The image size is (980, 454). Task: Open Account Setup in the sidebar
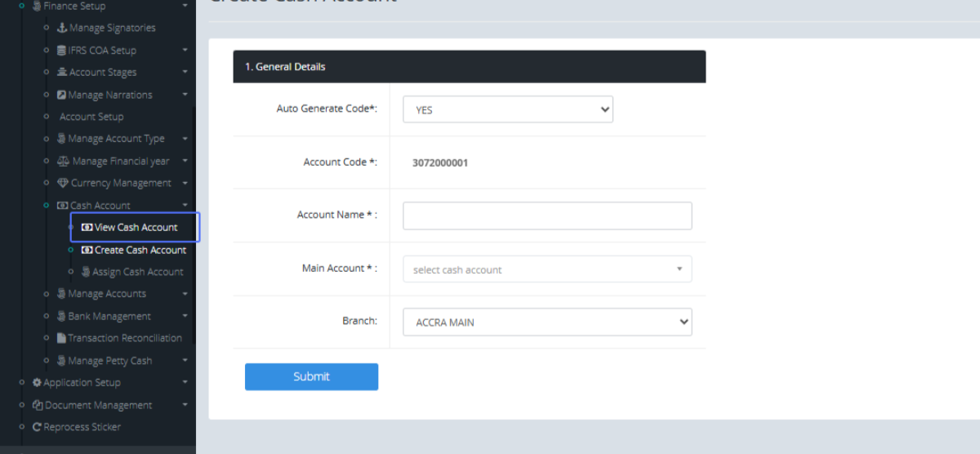coord(91,117)
